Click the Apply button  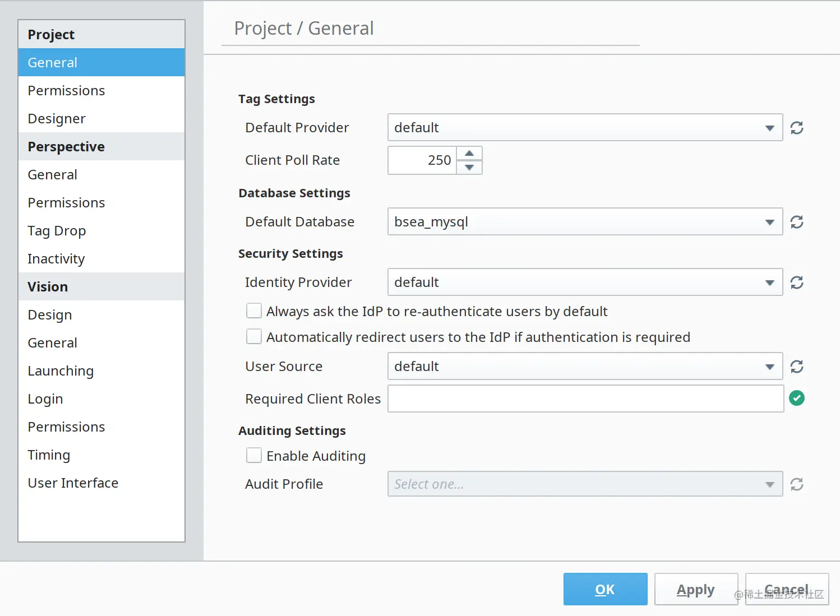[695, 589]
